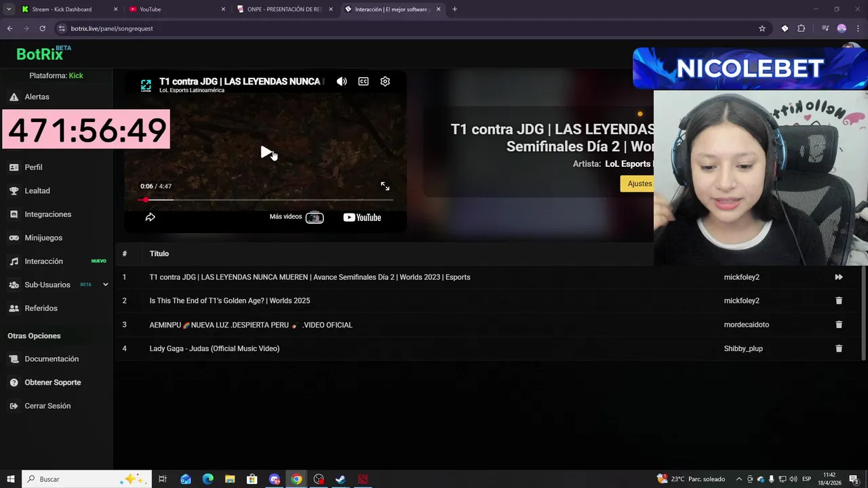Open the Windows notification center
The height and width of the screenshot is (488, 868).
coord(854,479)
